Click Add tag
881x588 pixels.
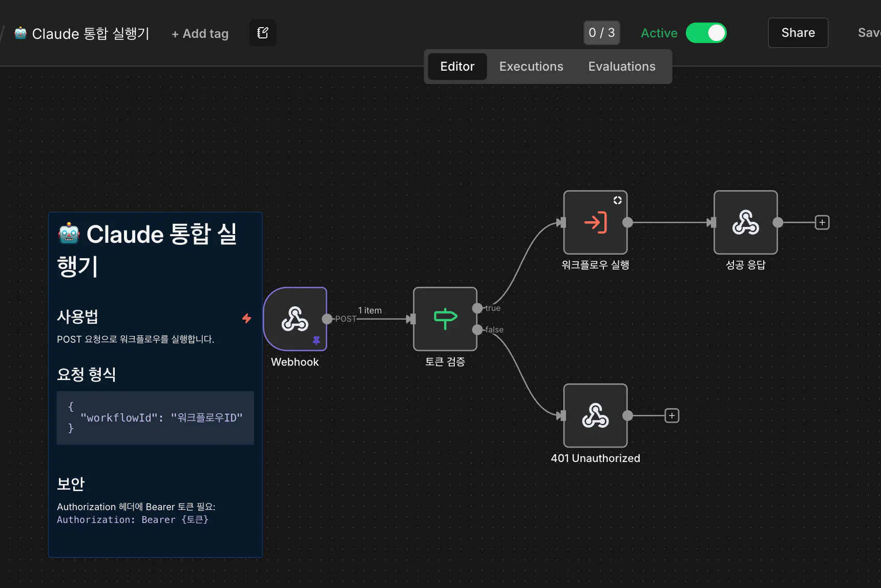[200, 34]
